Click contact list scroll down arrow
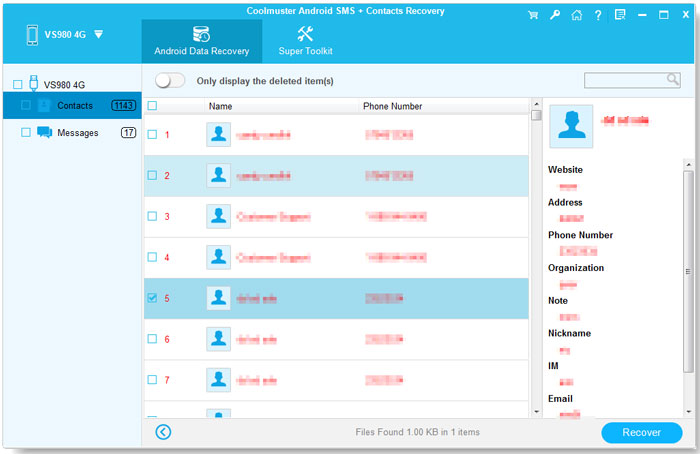 [x=536, y=412]
